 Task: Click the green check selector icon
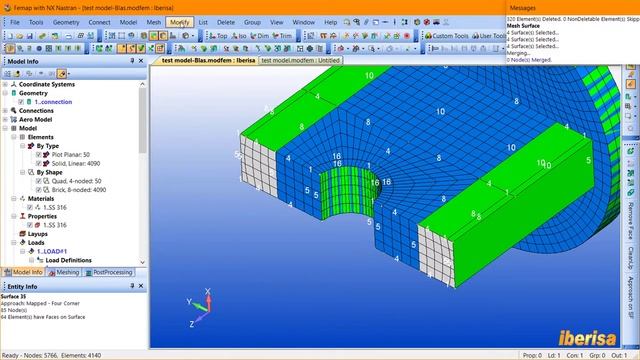coord(141,49)
